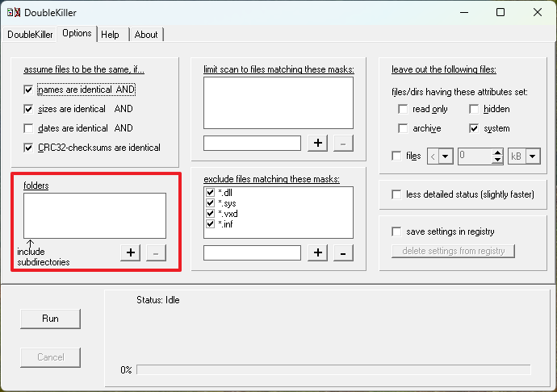Uncheck the *.inf exclude mask
The image size is (557, 392).
(x=211, y=223)
